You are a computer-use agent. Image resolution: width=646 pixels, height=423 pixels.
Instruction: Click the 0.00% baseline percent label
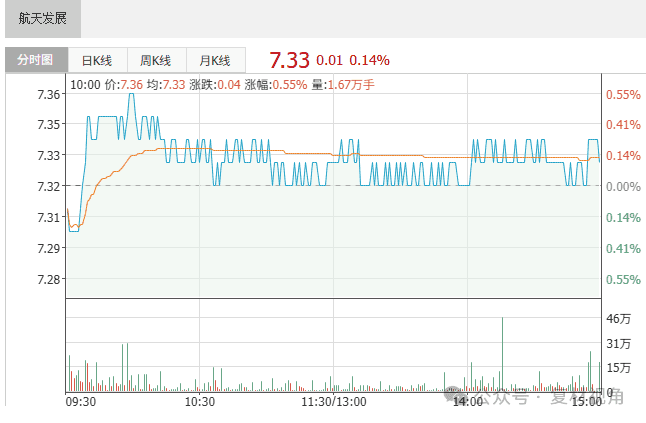coord(622,187)
